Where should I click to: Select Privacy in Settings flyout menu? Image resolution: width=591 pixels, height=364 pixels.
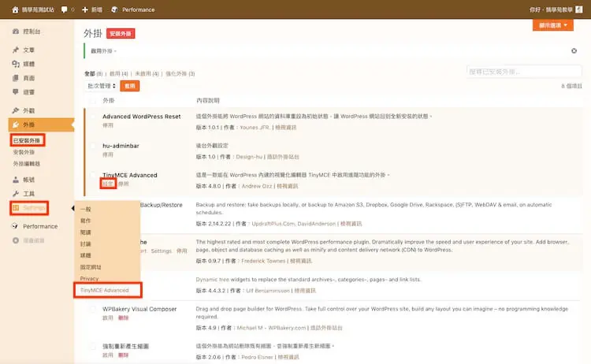[x=89, y=279]
